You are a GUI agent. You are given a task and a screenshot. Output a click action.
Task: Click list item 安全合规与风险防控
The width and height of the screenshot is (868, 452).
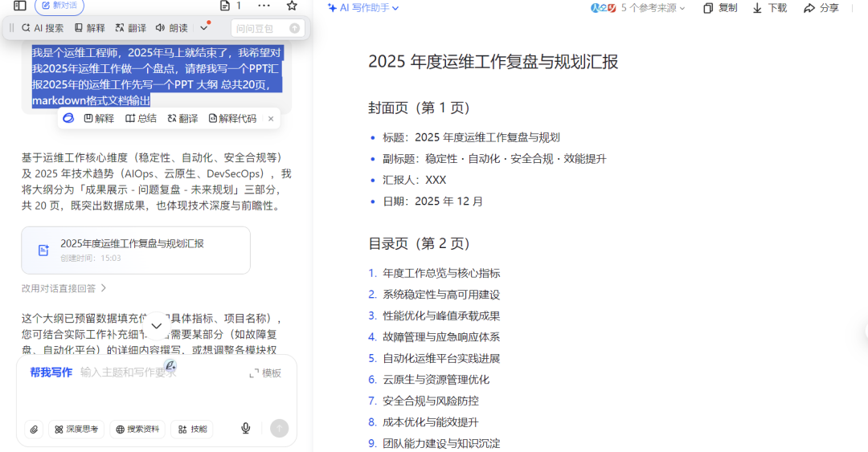[x=431, y=401]
